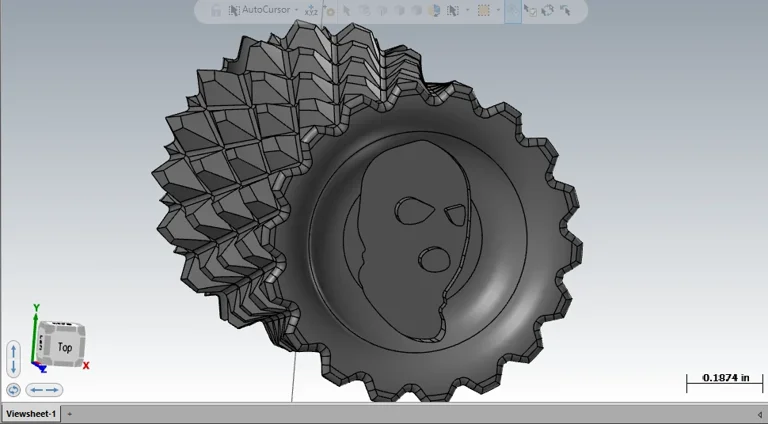This screenshot has height=424, width=768.
Task: Click the lock icon in selection bar
Action: [x=215, y=11]
